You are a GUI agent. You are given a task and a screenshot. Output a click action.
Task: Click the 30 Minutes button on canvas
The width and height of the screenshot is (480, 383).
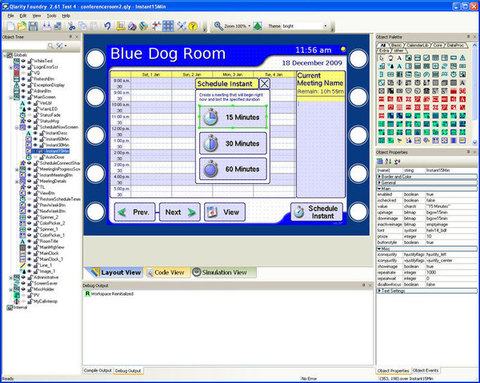[233, 143]
